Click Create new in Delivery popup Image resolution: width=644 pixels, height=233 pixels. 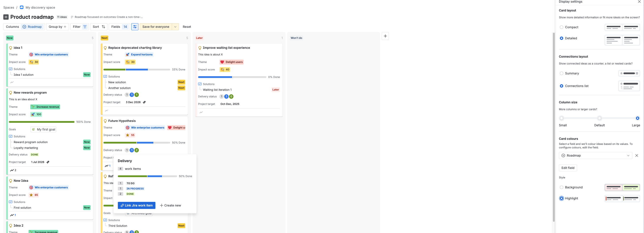click(170, 206)
